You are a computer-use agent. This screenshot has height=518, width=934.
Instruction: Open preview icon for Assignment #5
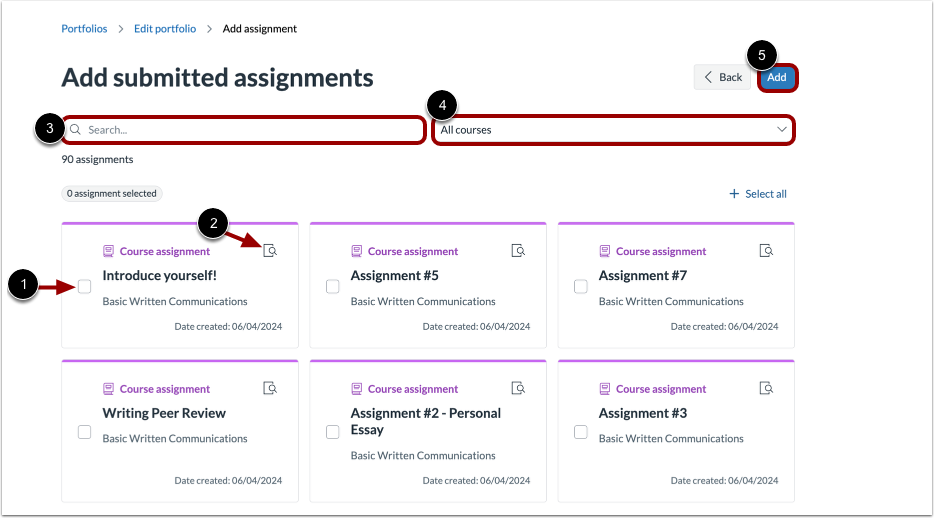click(x=518, y=251)
